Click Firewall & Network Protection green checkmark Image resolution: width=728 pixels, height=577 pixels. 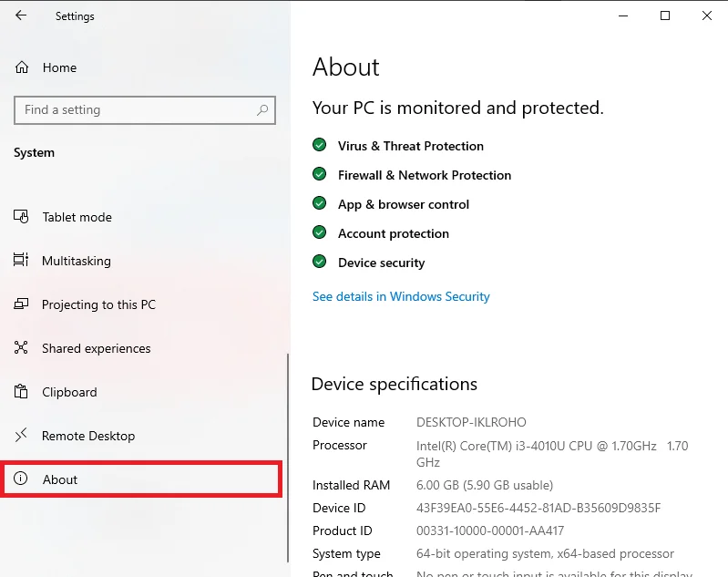click(x=320, y=174)
